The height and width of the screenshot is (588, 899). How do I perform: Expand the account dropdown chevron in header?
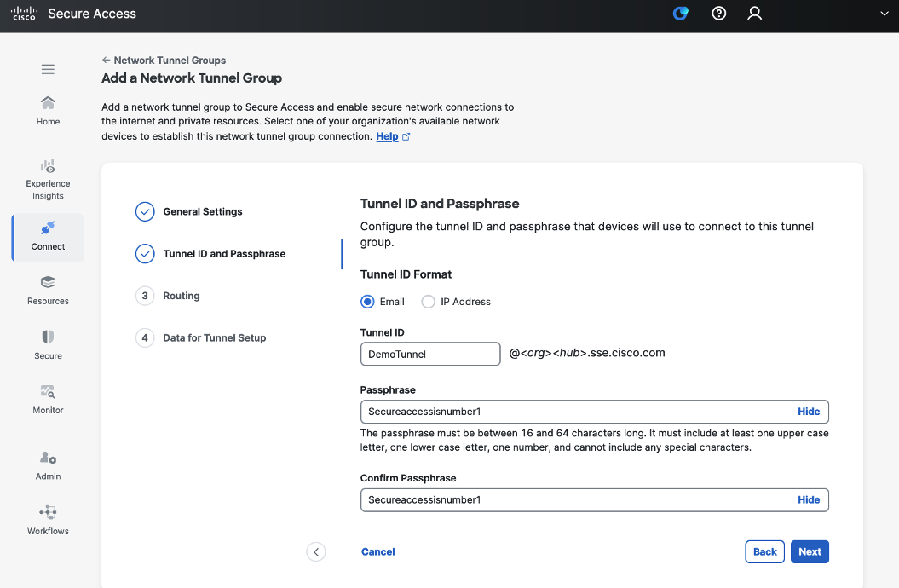pyautogui.click(x=885, y=14)
